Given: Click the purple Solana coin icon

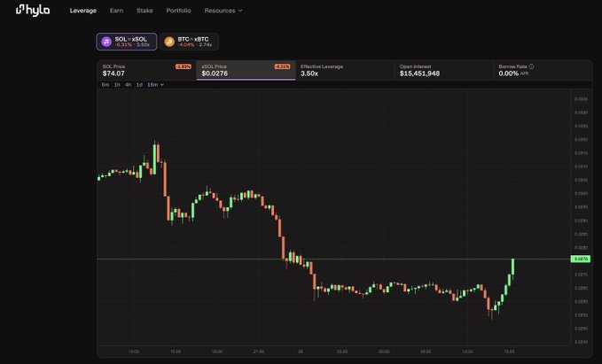Looking at the screenshot, I should (106, 42).
